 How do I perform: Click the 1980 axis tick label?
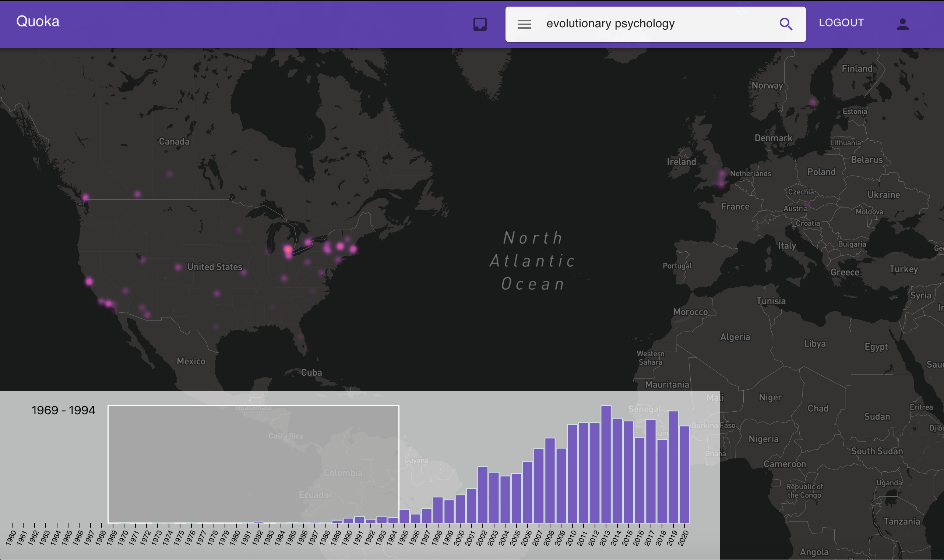click(235, 538)
